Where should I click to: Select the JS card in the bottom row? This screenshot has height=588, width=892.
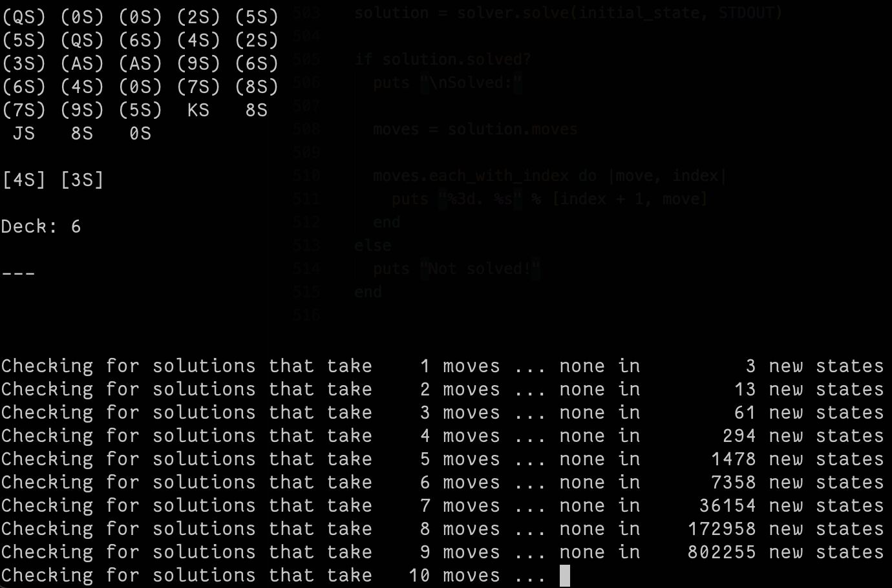point(24,133)
